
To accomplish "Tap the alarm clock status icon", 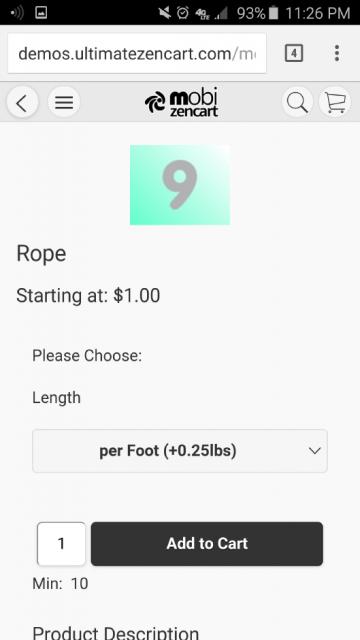I will coord(183,13).
